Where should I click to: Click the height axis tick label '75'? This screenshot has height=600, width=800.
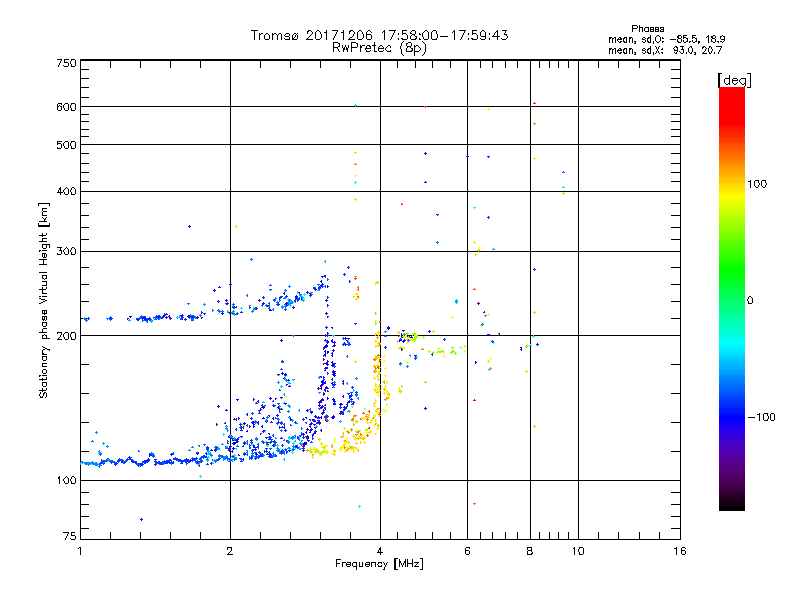(x=70, y=536)
